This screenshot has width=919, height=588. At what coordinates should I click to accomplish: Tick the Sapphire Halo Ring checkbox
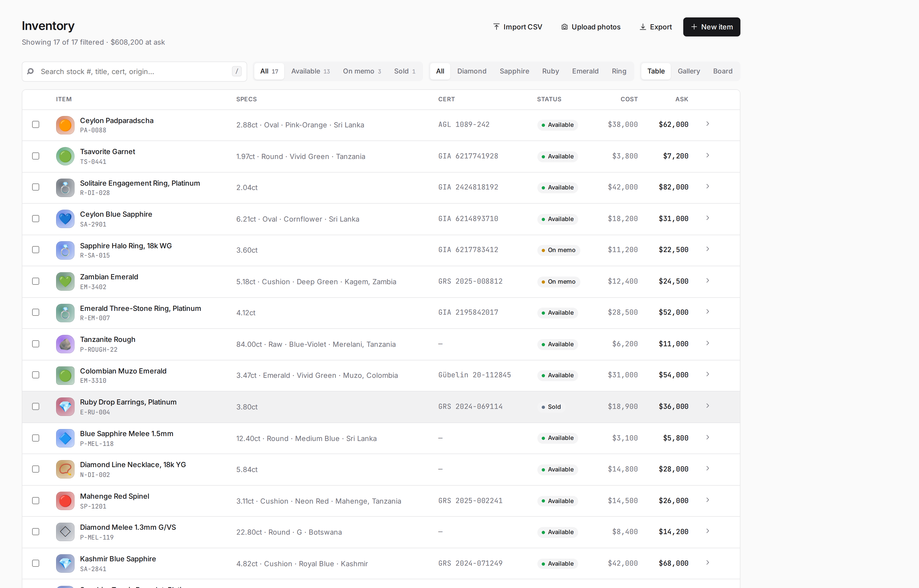pyautogui.click(x=35, y=250)
